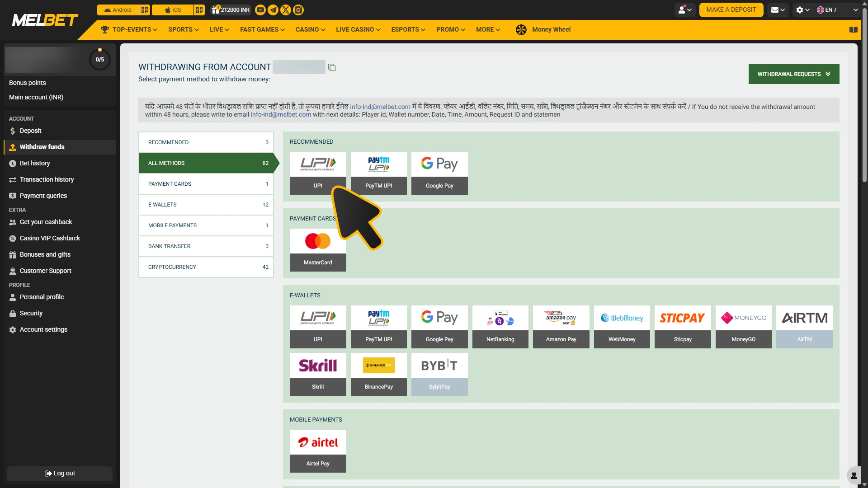This screenshot has width=868, height=488.
Task: Click the MELBET logo
Action: point(45,20)
